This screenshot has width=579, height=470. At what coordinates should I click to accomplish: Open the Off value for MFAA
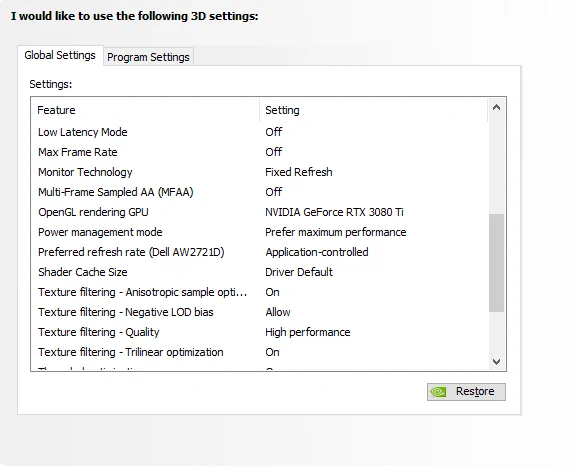(x=274, y=192)
